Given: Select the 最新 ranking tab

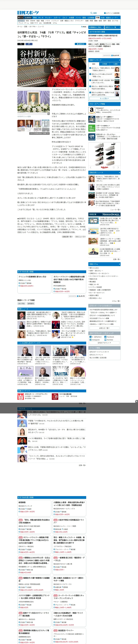Looking at the screenshot, I should click(x=94, y=64).
